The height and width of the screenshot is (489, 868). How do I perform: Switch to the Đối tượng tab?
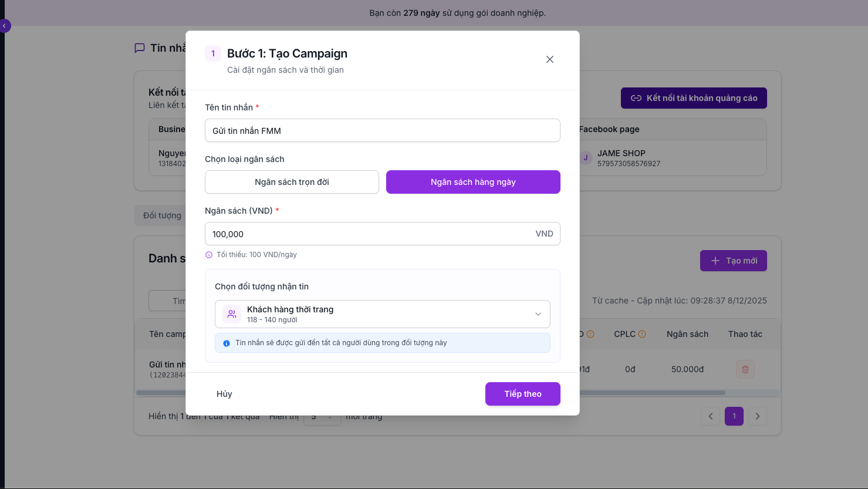(x=161, y=215)
